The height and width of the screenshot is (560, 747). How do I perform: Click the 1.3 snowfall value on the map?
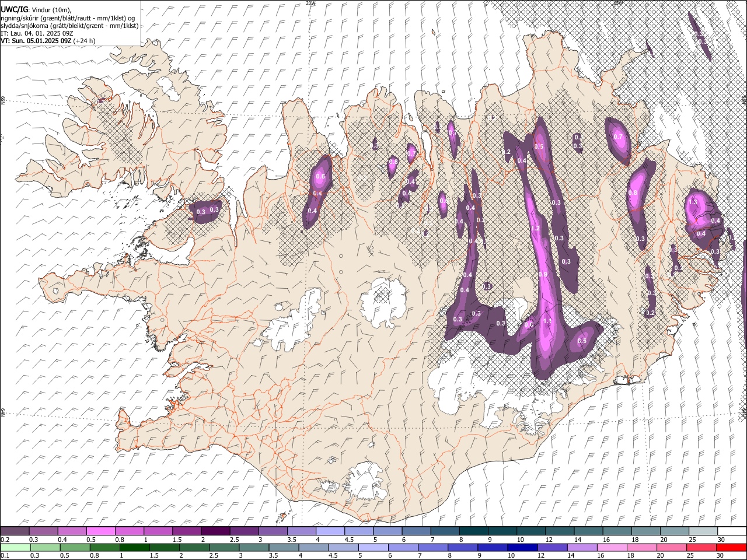pos(693,202)
